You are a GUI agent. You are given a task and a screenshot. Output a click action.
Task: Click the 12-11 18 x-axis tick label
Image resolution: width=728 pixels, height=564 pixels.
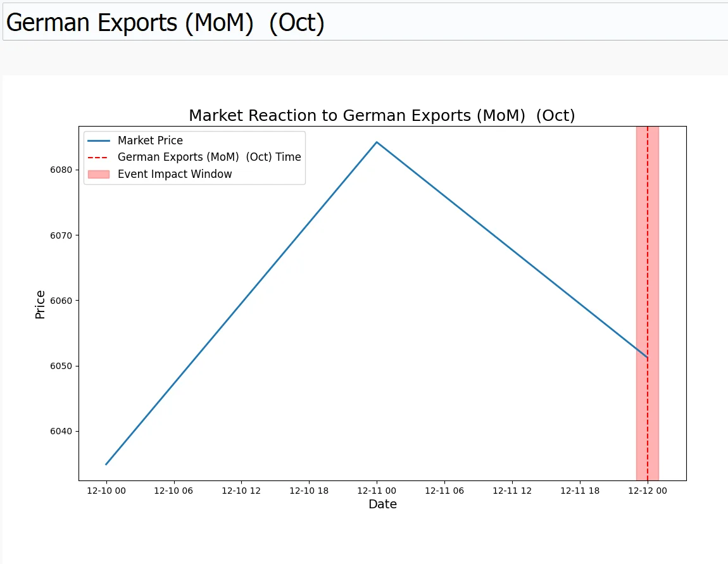[x=580, y=491]
